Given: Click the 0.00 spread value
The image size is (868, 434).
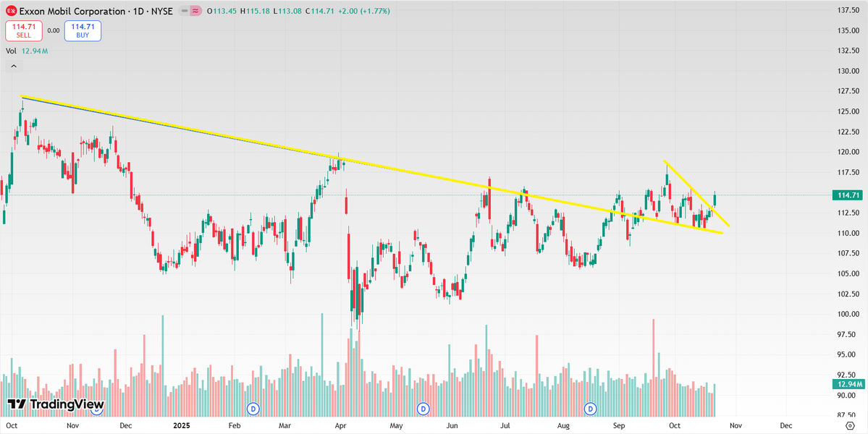Looking at the screenshot, I should click(x=54, y=31).
